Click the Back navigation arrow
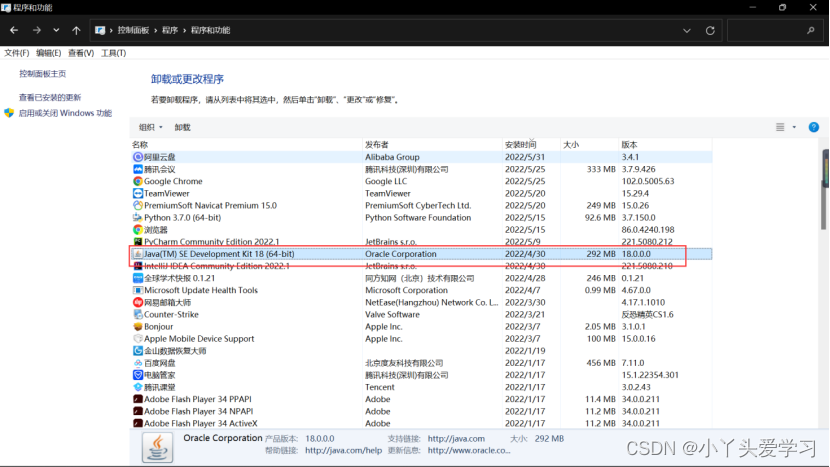This screenshot has width=830, height=467. click(x=14, y=30)
